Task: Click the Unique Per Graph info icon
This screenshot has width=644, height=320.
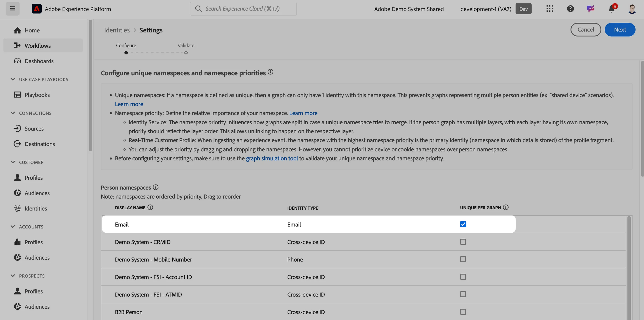Action: pyautogui.click(x=506, y=207)
